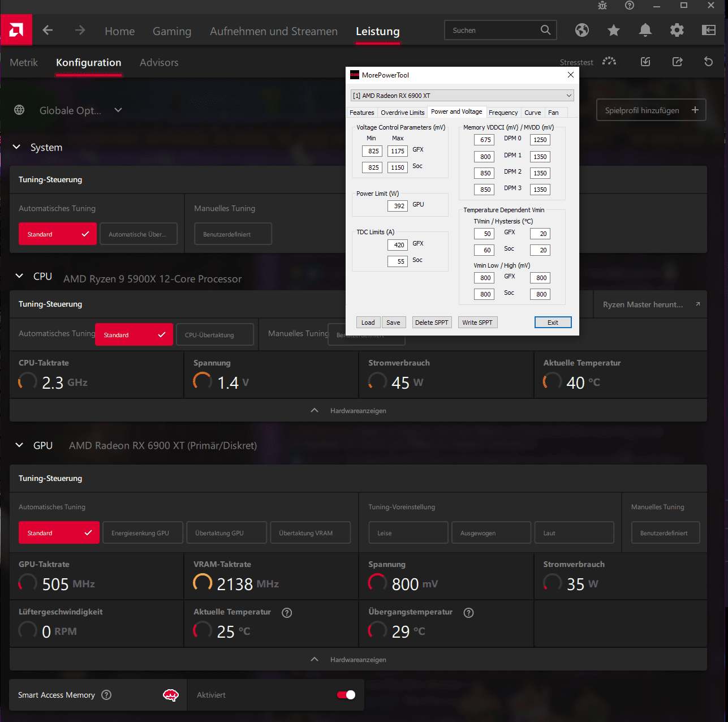
Task: Go forward with the right arrow
Action: point(80,30)
